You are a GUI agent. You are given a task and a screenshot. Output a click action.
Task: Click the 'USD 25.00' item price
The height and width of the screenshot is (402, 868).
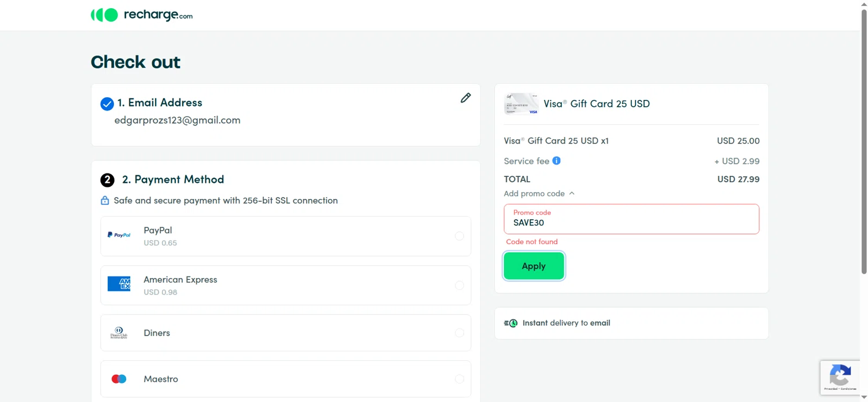(738, 141)
